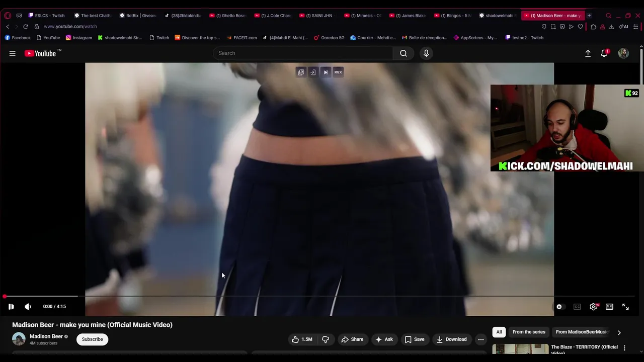The width and height of the screenshot is (644, 362).
Task: Click the Ask button
Action: (x=384, y=339)
